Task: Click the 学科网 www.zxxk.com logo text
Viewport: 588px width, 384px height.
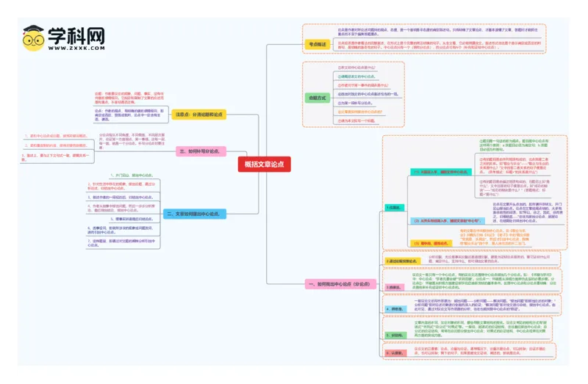Action: [76, 39]
